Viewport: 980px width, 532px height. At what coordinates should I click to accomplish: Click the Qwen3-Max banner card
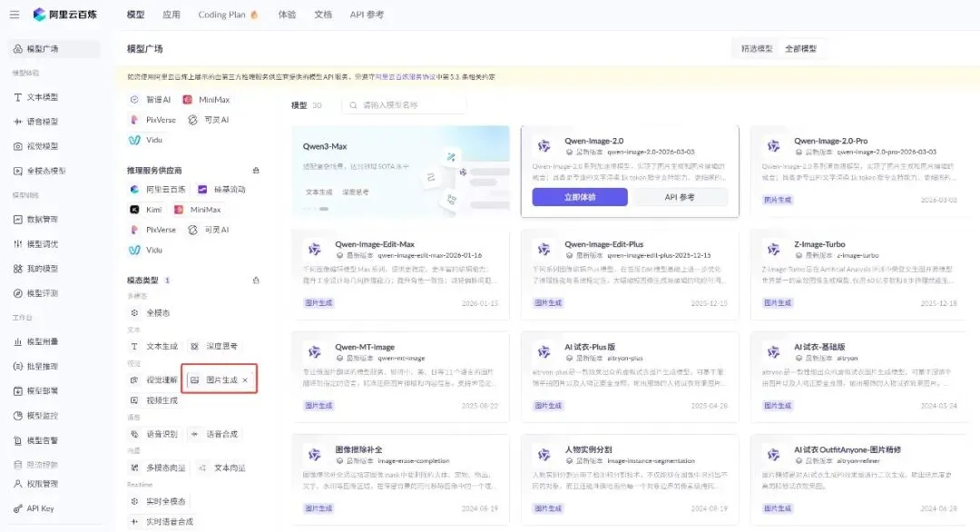click(x=401, y=172)
